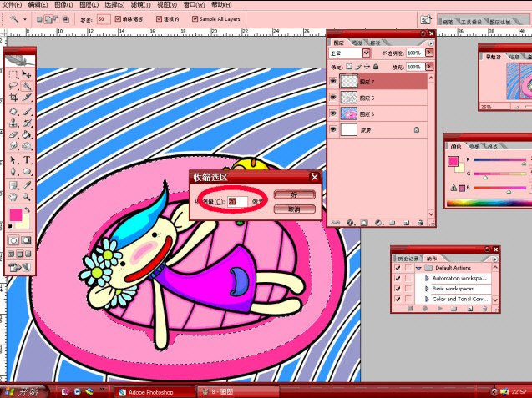Select the Eraser tool

coord(13,134)
